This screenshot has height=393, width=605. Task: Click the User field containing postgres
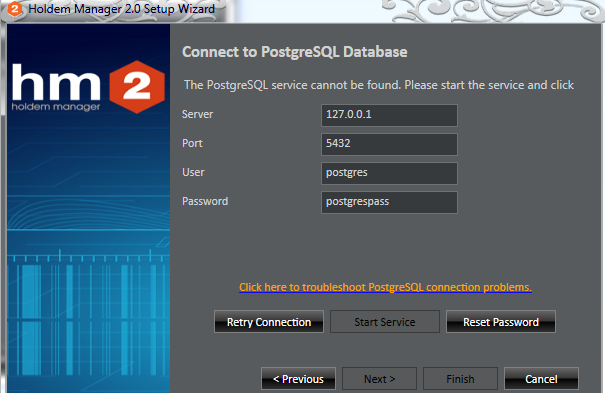point(389,173)
